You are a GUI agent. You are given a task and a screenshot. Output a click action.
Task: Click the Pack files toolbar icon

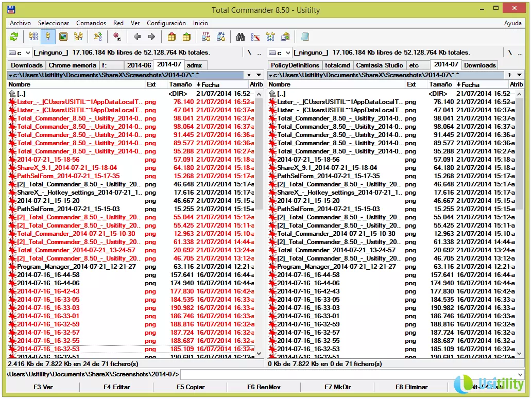coord(171,37)
